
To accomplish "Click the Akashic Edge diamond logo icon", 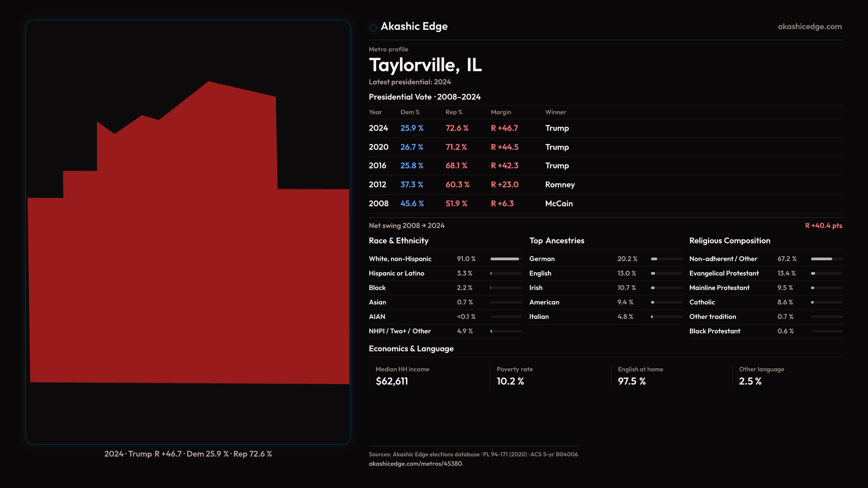I will (x=373, y=28).
